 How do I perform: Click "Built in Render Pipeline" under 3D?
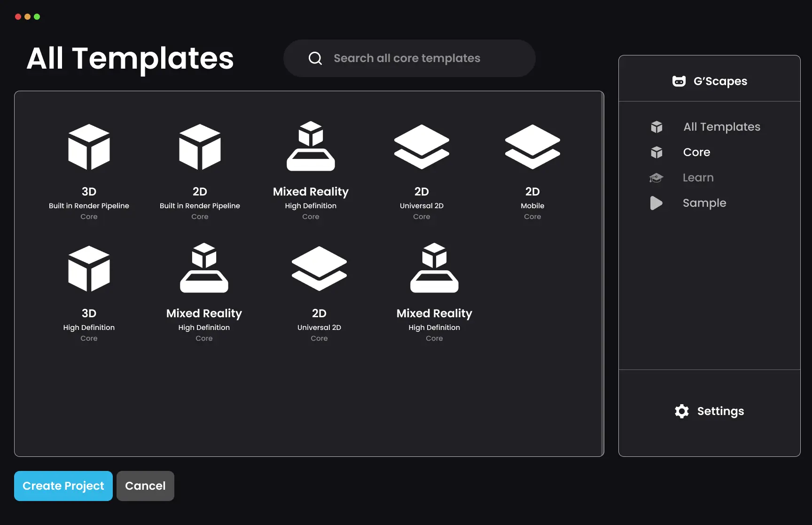[89, 206]
